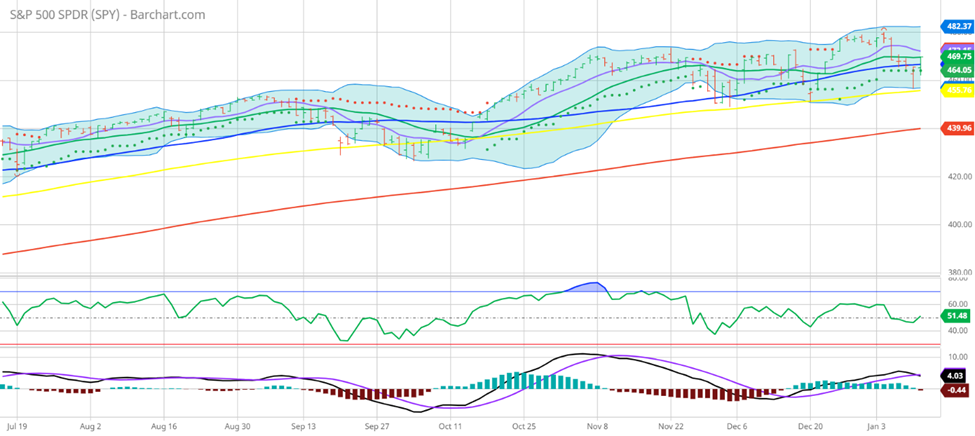This screenshot has width=975, height=436.
Task: Select the green 51.48 RSI value tag
Action: 956,317
